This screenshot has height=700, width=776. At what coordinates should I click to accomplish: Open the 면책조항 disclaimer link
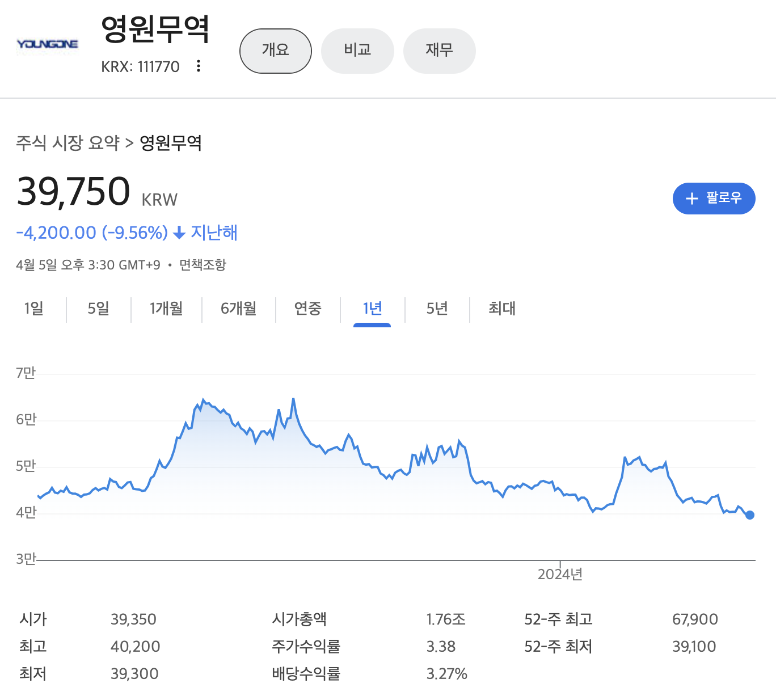click(x=203, y=265)
